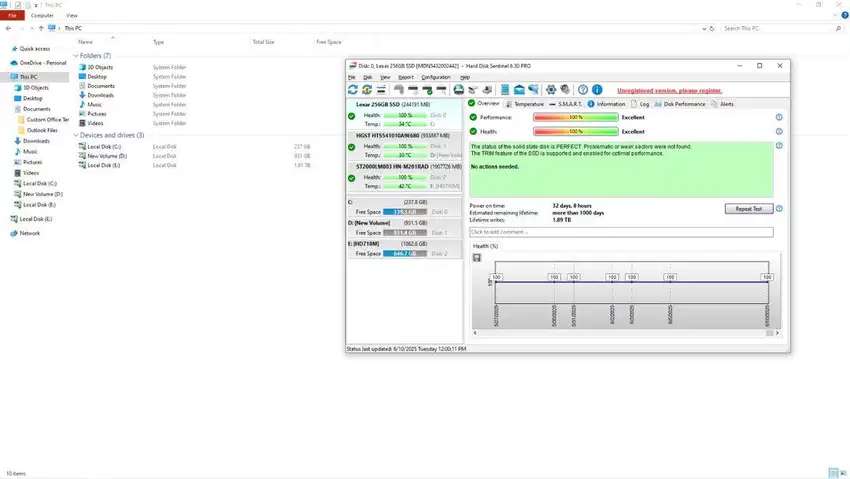Click the help icon next to Health bar
The height and width of the screenshot is (479, 850).
(x=779, y=132)
